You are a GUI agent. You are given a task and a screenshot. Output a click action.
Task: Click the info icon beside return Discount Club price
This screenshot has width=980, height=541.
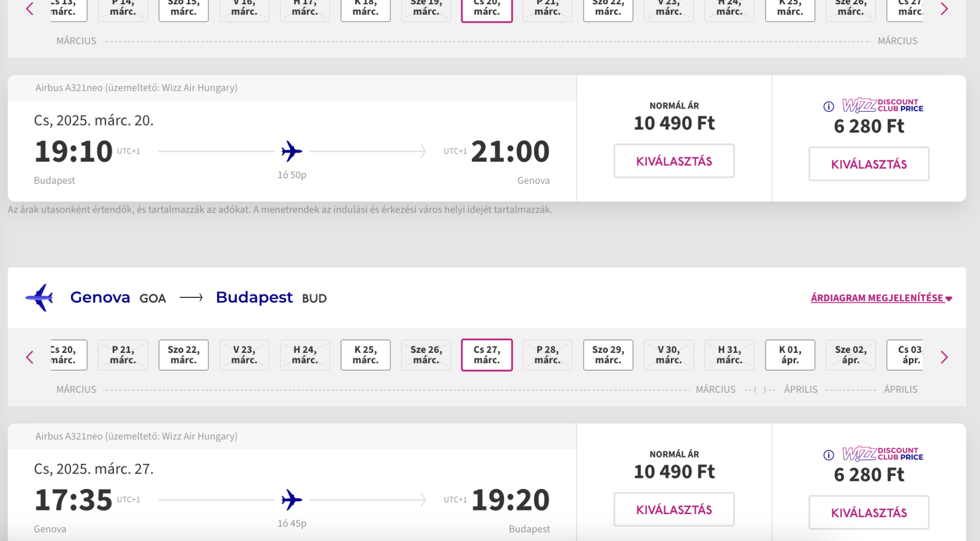click(829, 455)
